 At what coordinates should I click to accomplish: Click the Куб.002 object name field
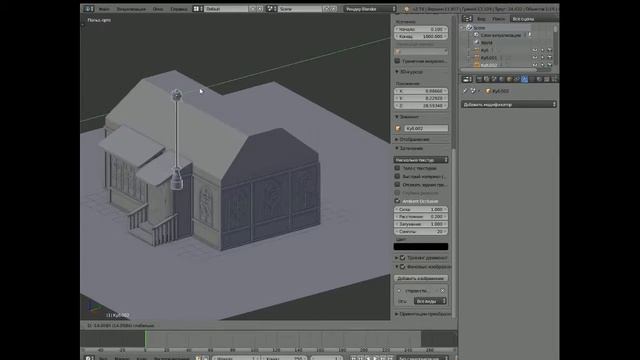point(426,129)
